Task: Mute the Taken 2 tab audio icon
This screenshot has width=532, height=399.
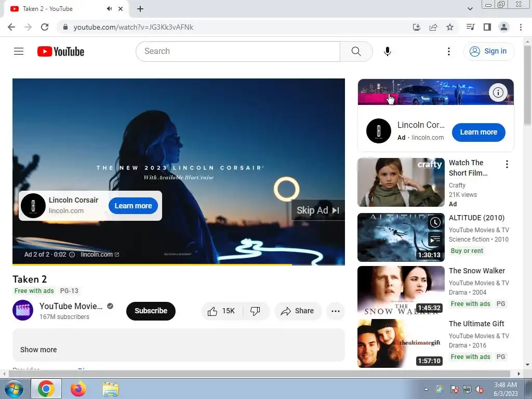Action: (109, 9)
